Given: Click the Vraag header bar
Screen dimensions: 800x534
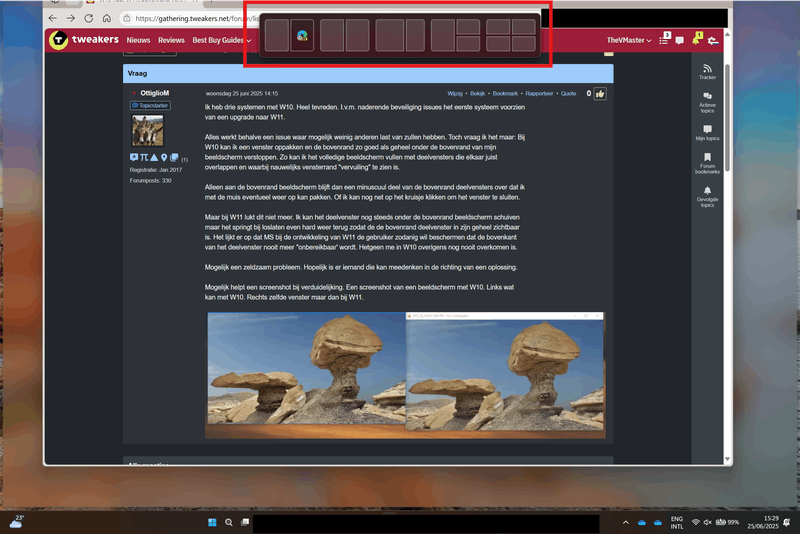Looking at the screenshot, I should 368,73.
